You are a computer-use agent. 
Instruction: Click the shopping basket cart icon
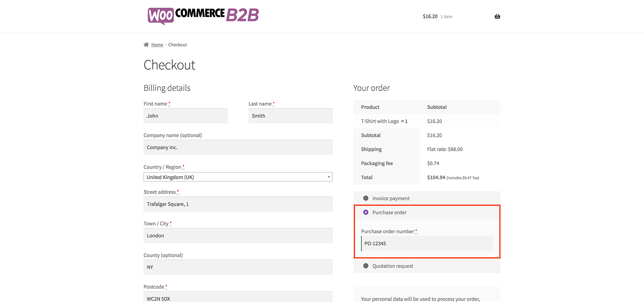click(x=497, y=16)
